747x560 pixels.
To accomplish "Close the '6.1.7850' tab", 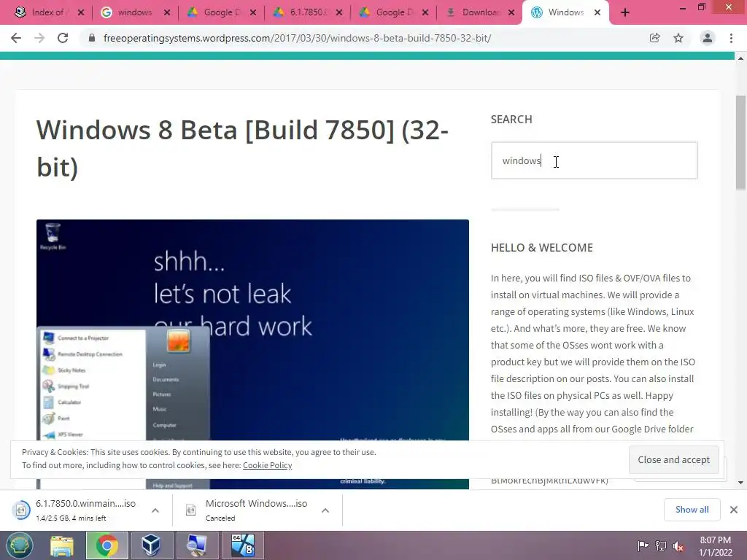I will [x=338, y=12].
